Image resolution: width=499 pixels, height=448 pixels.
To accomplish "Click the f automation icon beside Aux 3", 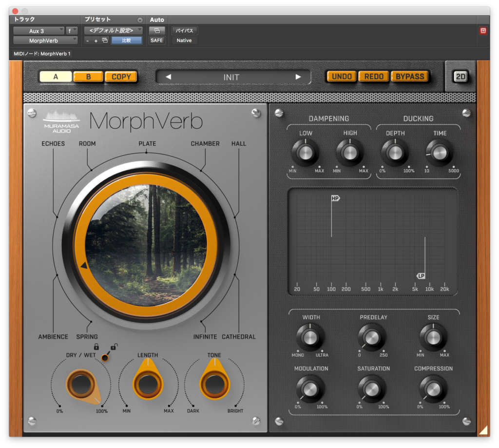I will (x=71, y=30).
